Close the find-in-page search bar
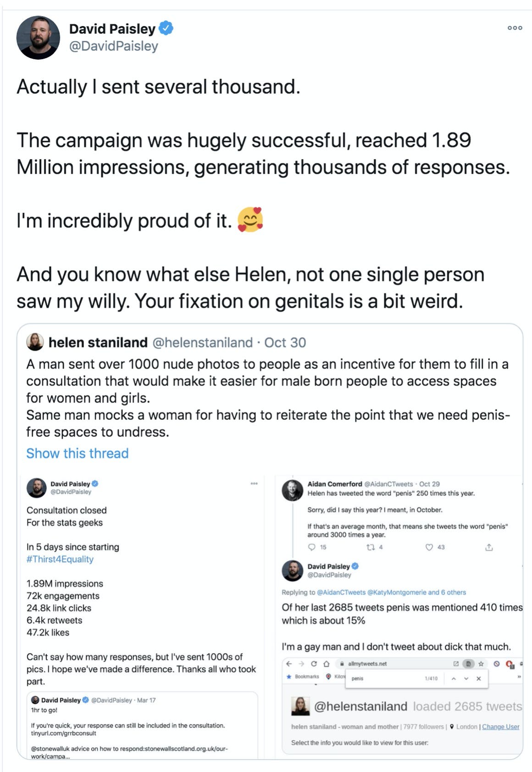Image resolution: width=532 pixels, height=772 pixels. tap(478, 678)
